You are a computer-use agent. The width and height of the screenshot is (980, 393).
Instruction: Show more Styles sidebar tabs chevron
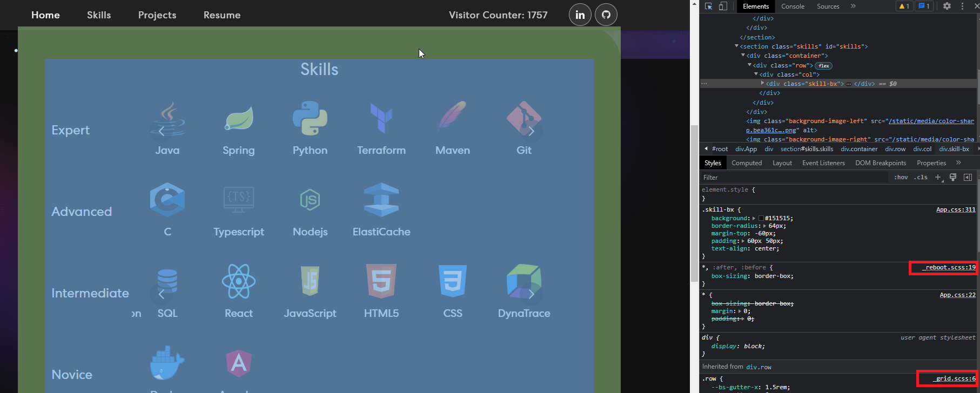[x=958, y=162]
